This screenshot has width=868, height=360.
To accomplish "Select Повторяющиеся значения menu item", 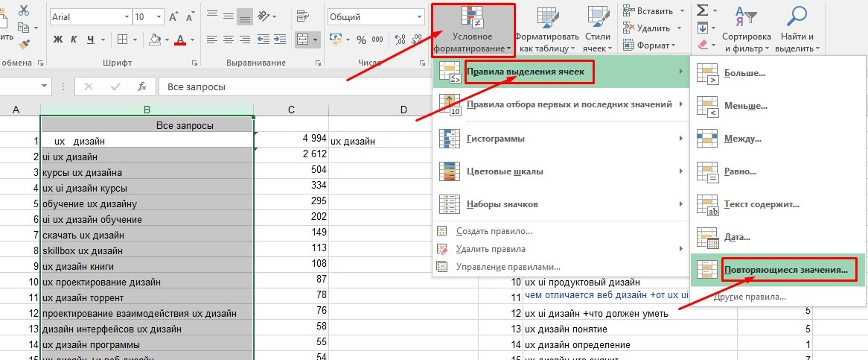I will tap(785, 269).
